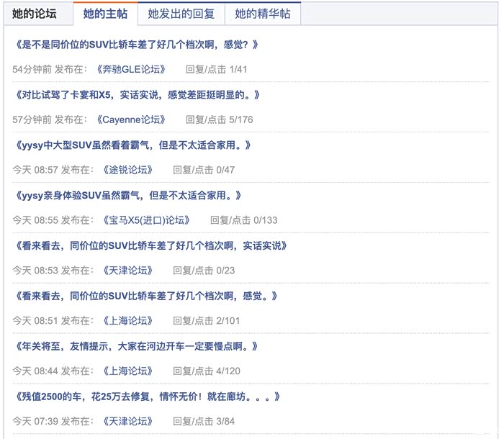This screenshot has height=439, width=504.
Task: Click 上海论坛 link on the 08:51 post
Action: click(x=128, y=321)
